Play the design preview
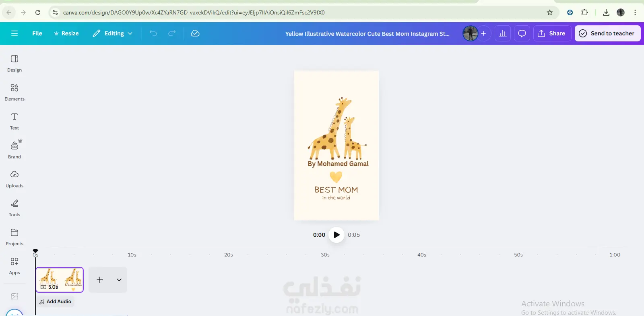 (336, 235)
